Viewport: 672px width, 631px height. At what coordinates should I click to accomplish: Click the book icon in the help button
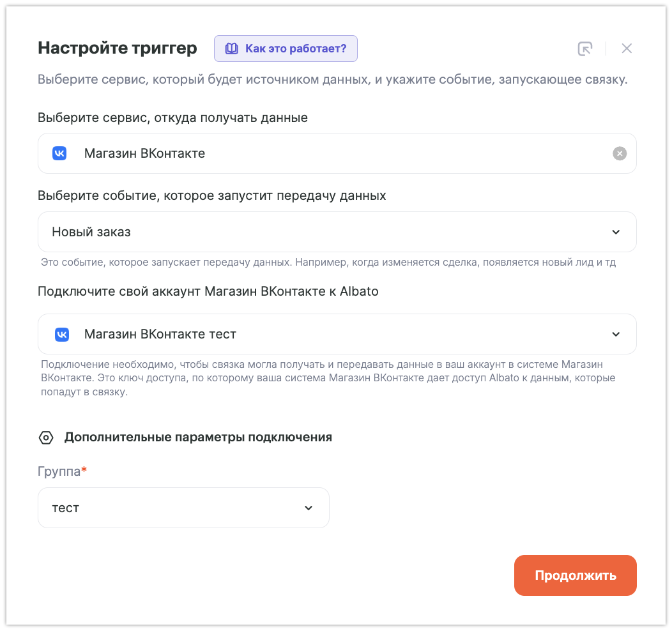pyautogui.click(x=232, y=49)
